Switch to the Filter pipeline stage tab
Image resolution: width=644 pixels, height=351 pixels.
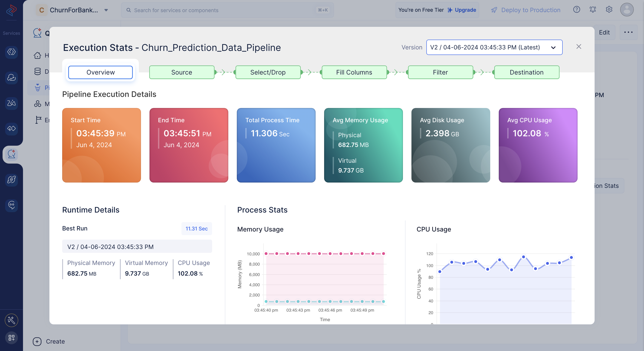(440, 72)
